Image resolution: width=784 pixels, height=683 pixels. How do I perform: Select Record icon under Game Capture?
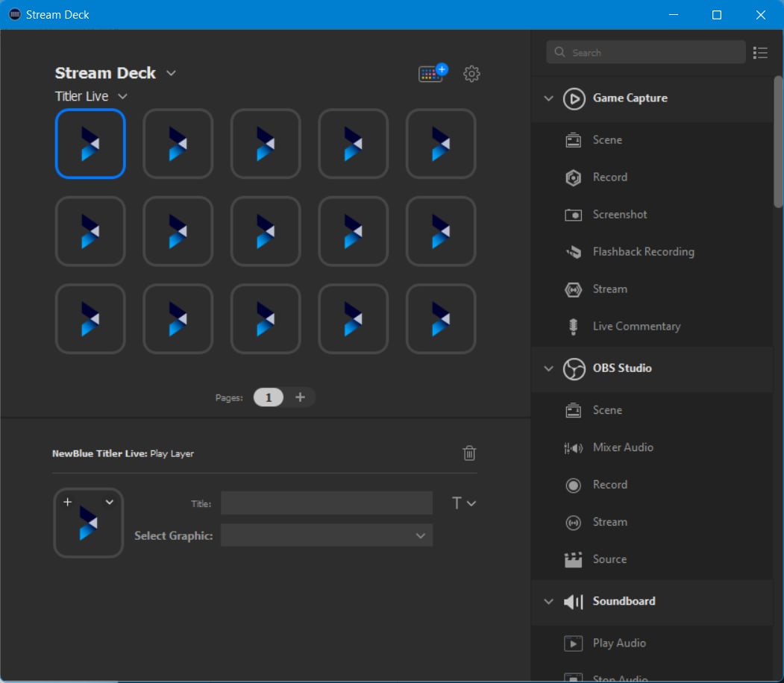click(573, 177)
